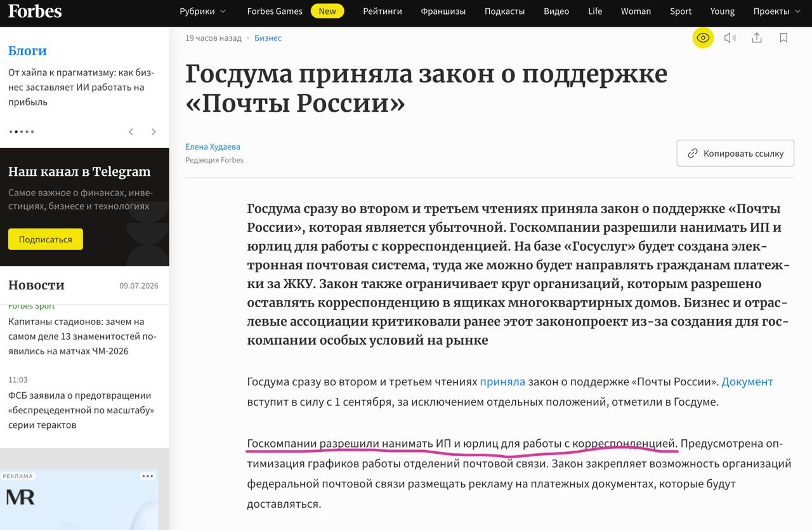Open the Франшизы menu item

pyautogui.click(x=445, y=11)
